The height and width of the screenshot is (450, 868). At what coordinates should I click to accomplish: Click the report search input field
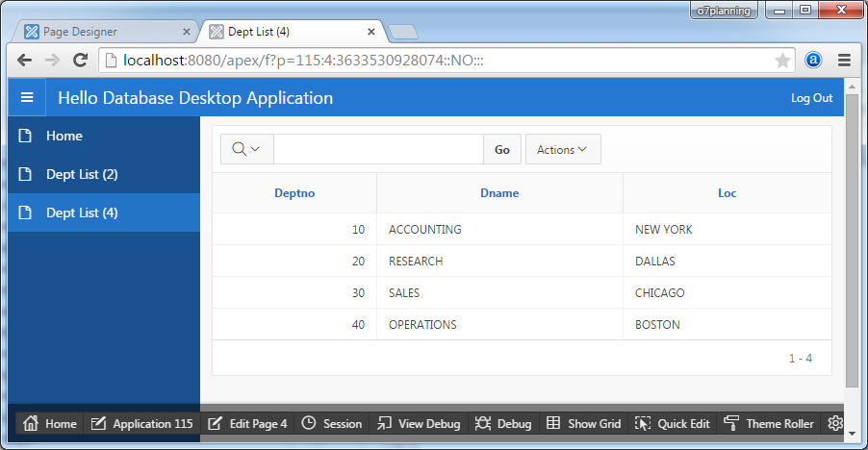[x=378, y=149]
